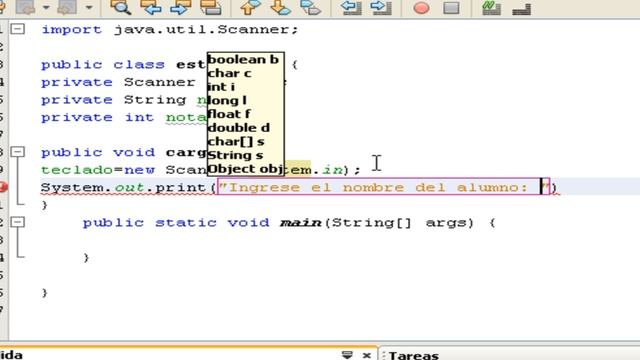The height and width of the screenshot is (360, 640).
Task: Click Shift Line Right icon
Action: pyautogui.click(x=381, y=7)
